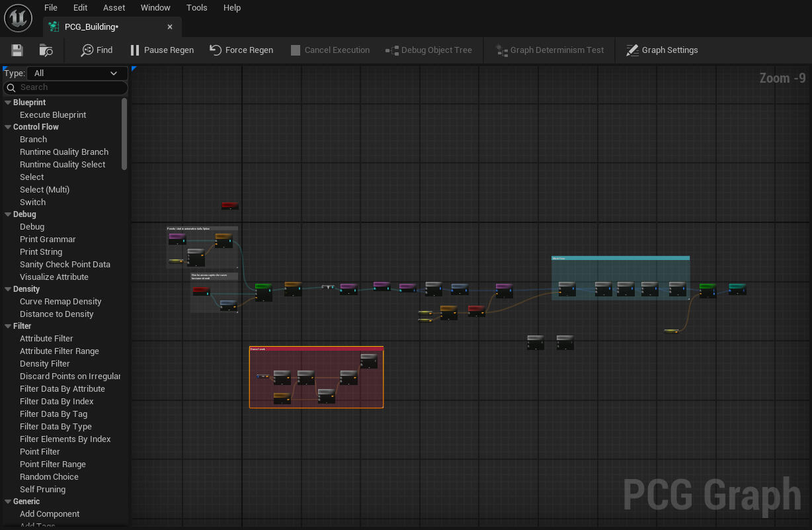
Task: Open the Window menu
Action: pyautogui.click(x=155, y=7)
